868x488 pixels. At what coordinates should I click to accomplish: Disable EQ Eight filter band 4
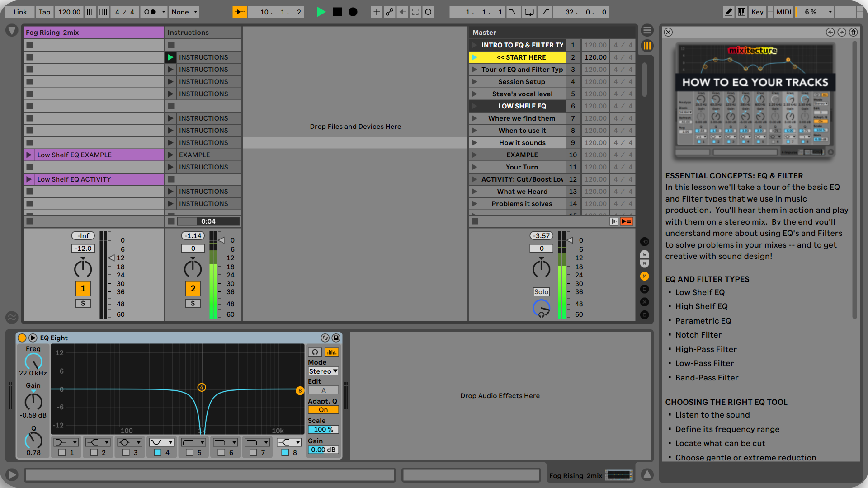point(158,452)
